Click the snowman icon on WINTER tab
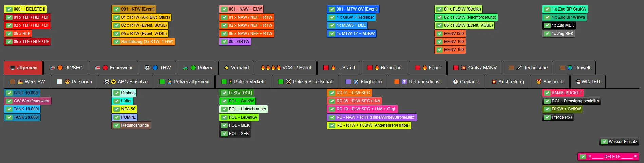The width and height of the screenshot is (644, 163). coord(579,82)
